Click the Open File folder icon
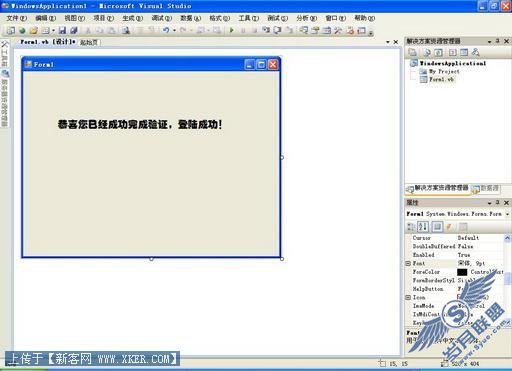 tap(33, 31)
